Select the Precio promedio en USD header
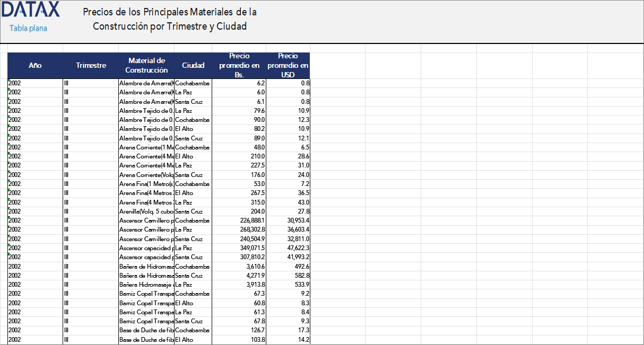Viewport: 644px width, 345px height. pos(288,65)
